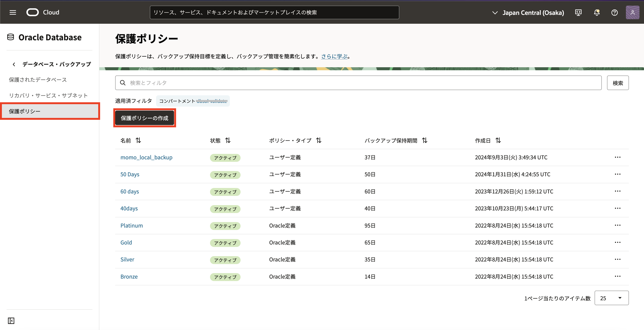The image size is (644, 330).
Task: Sort the table by 名前 column
Action: click(138, 140)
